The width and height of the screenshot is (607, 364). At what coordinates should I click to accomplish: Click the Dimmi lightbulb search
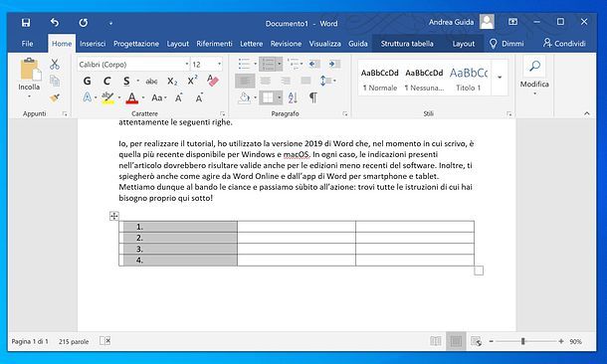coord(506,44)
